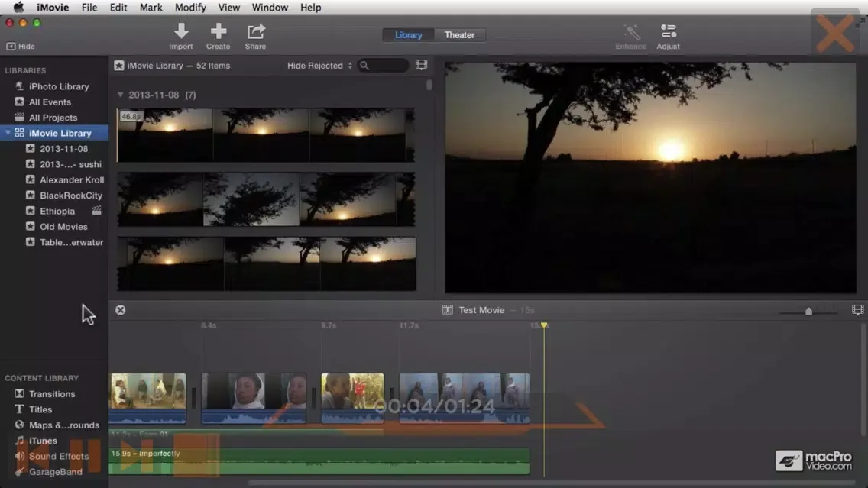Click the Share icon
Viewport: 868px width, 488px height.
[255, 31]
